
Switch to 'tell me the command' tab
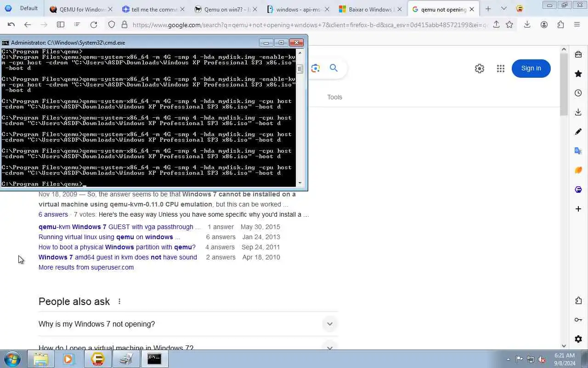pyautogui.click(x=153, y=9)
